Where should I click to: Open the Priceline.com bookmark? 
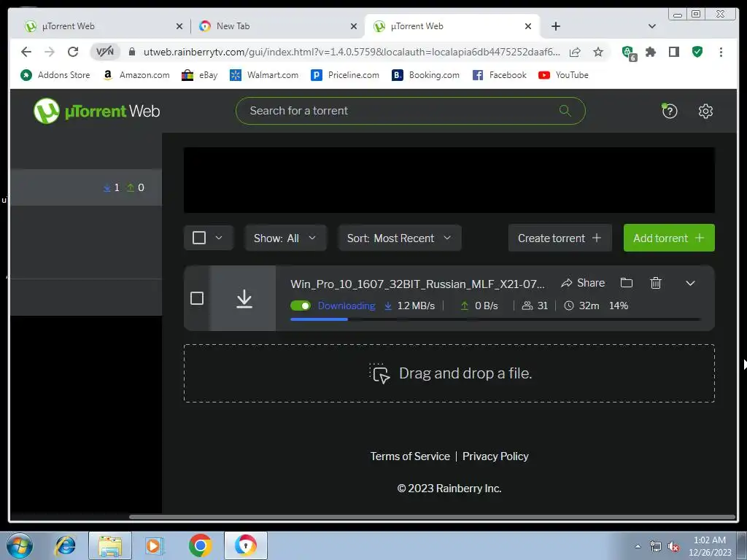pos(345,75)
